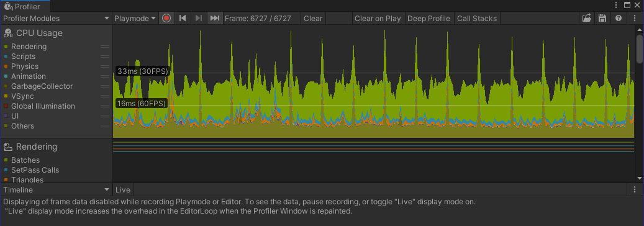Jump to the current last frame
This screenshot has height=226, width=644.
click(215, 18)
